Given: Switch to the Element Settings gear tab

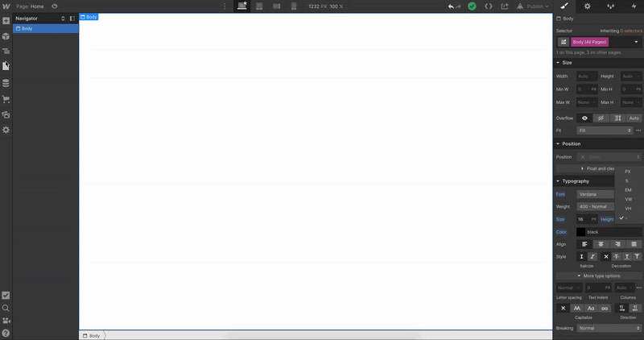Looking at the screenshot, I should pyautogui.click(x=588, y=6).
